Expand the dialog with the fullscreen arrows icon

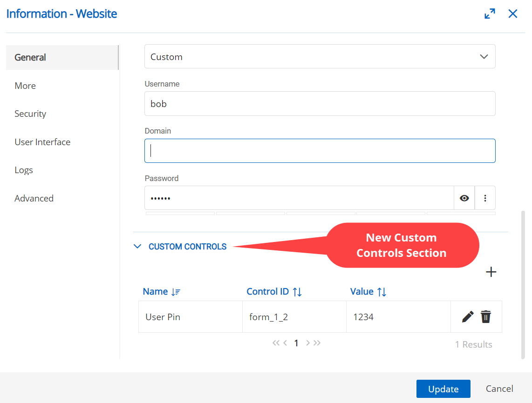tap(490, 14)
